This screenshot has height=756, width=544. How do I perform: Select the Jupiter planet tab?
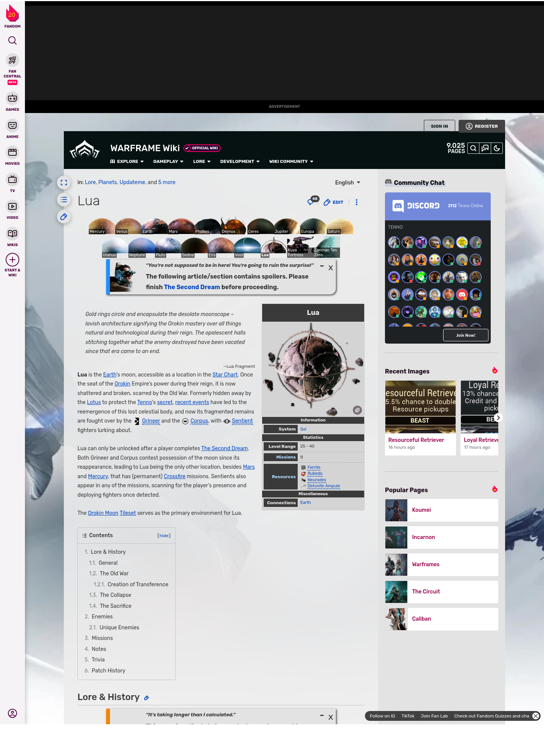287,226
